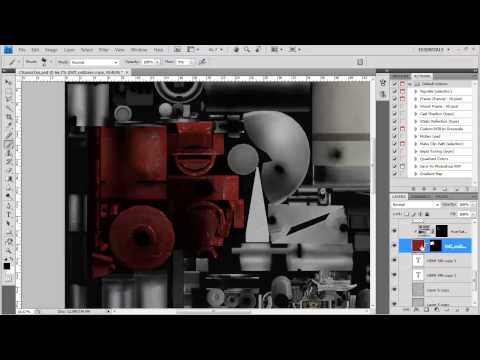Click the lock all icon in the Layers panel
This screenshot has height=360, width=480.
427,214
